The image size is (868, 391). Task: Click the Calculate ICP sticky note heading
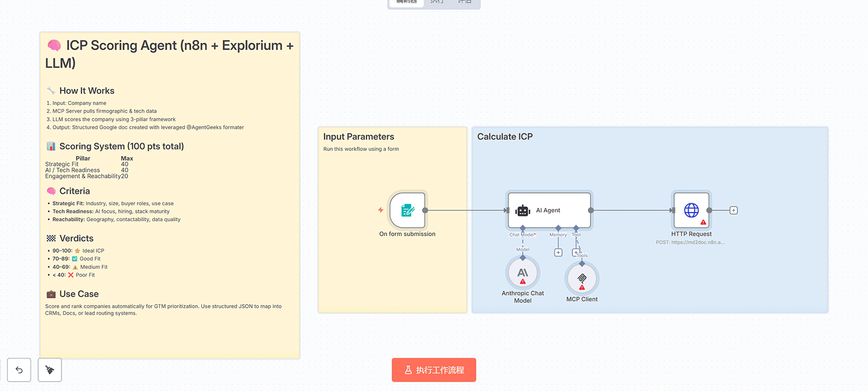[505, 137]
